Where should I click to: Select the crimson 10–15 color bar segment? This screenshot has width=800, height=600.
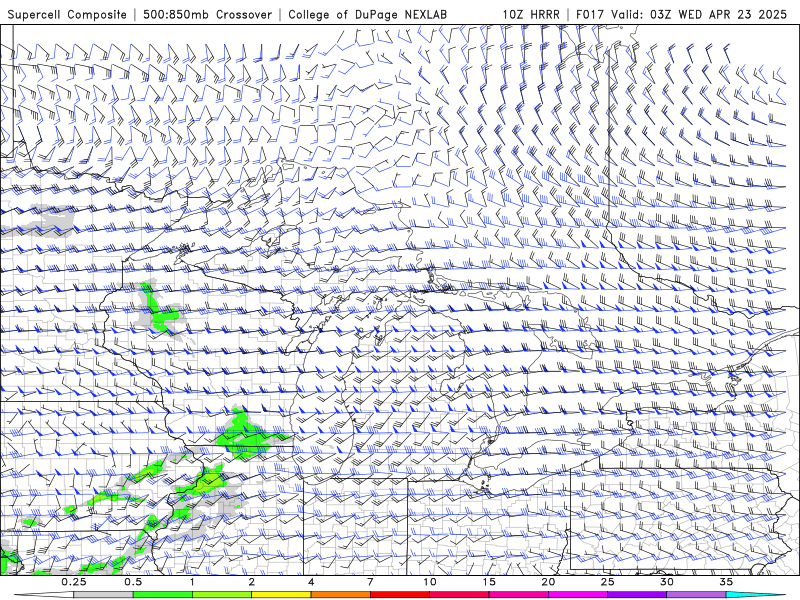459,595
